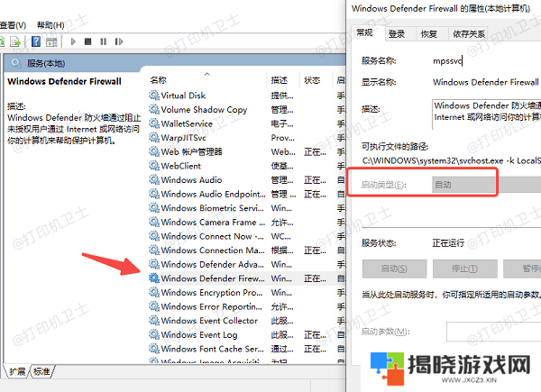
Task: Select the Volume Shadow Copy gear icon
Action: (154, 109)
